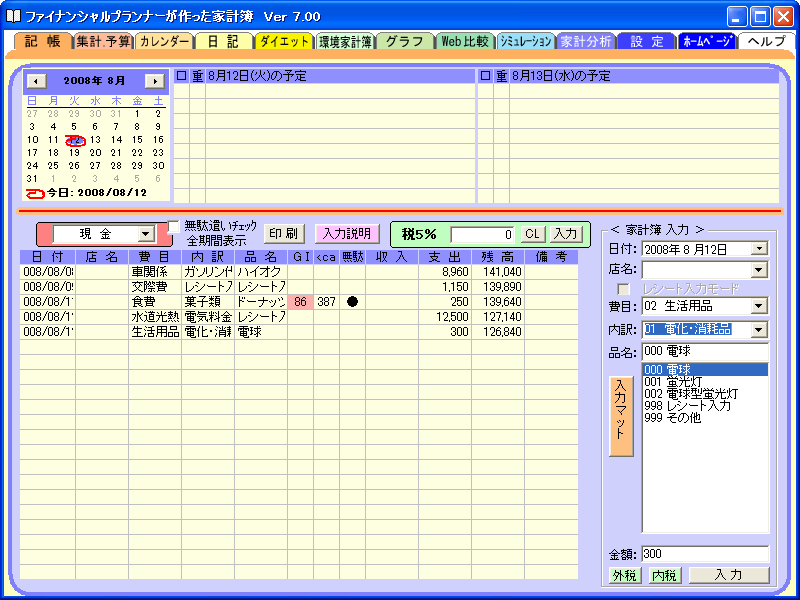Click the bottom 入力 submit button

pos(729,575)
